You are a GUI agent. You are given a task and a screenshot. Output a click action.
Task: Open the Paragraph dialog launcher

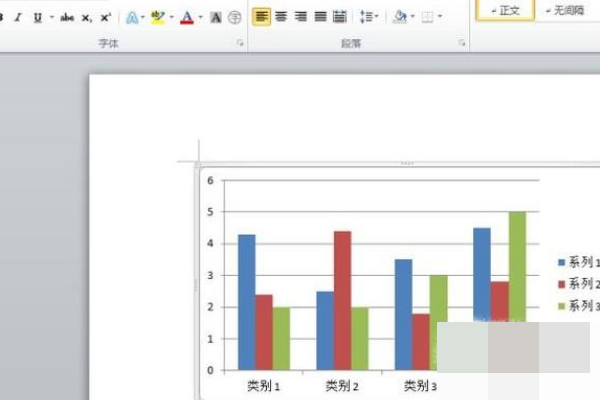click(462, 43)
